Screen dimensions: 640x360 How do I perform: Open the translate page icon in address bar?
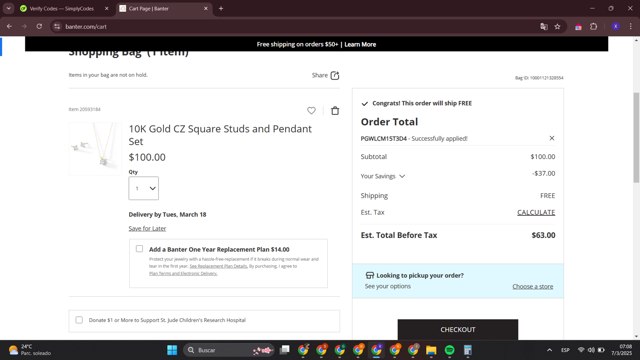coord(544,27)
